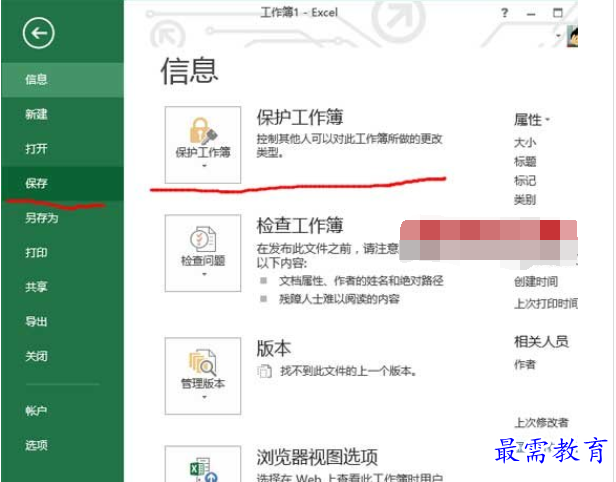Choose 保存 in the sidebar

point(62,183)
